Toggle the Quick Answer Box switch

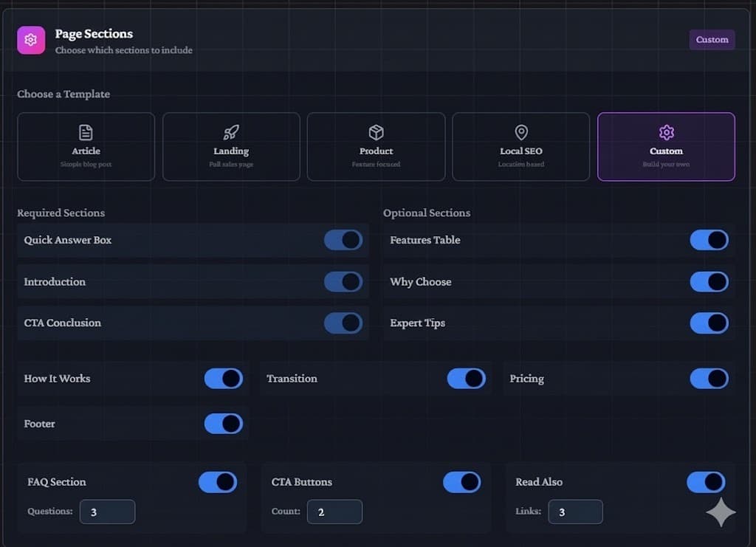point(343,240)
